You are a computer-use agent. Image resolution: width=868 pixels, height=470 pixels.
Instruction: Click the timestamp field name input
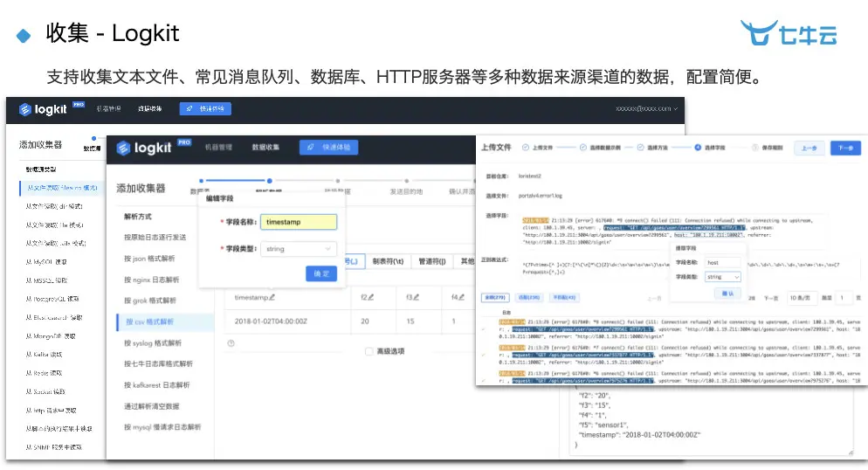coord(299,222)
